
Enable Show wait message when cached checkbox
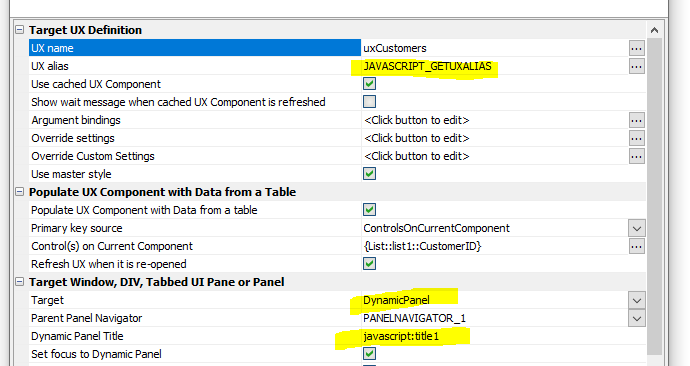[369, 102]
